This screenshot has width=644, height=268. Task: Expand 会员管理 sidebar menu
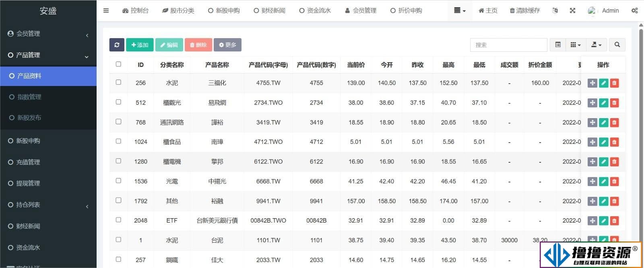[x=48, y=34]
